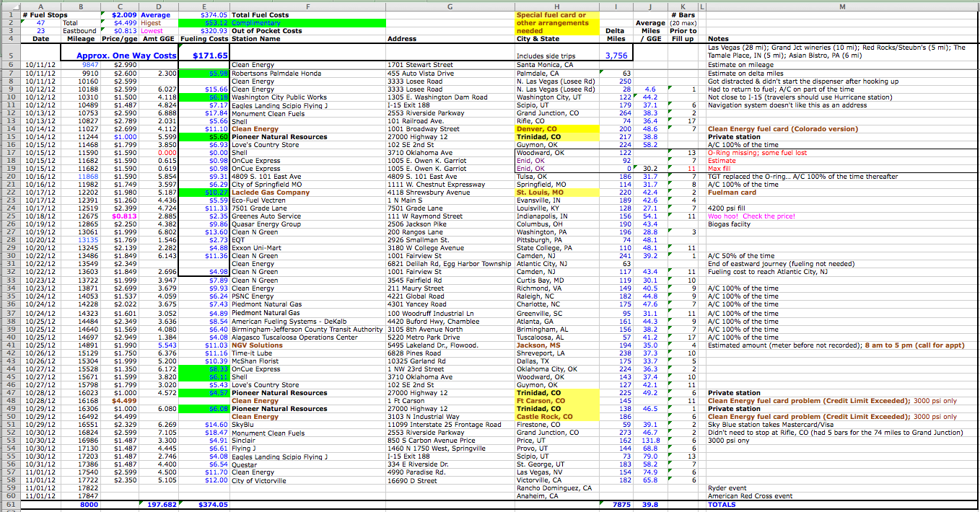The image size is (980, 512).
Task: Select the 'Out of Pocket Costs' label cell
Action: click(267, 31)
